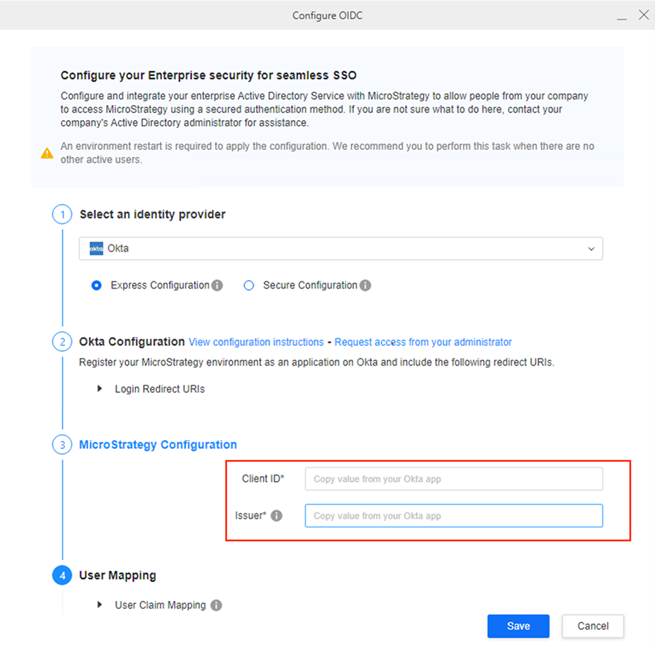Click the Client ID input field

(453, 479)
